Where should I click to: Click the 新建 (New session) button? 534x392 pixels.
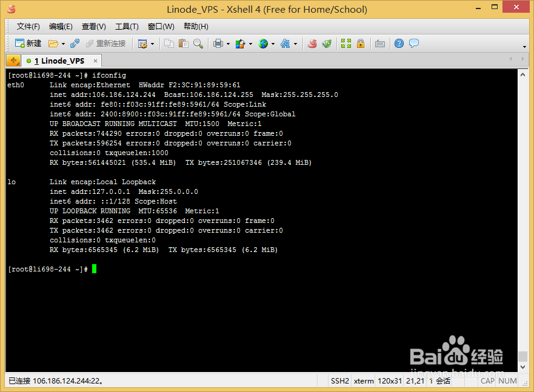click(28, 44)
